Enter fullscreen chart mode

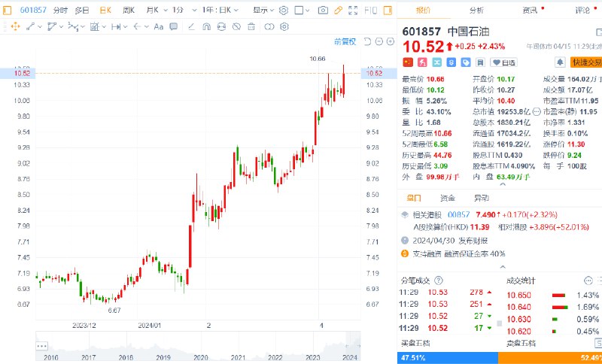point(353,11)
